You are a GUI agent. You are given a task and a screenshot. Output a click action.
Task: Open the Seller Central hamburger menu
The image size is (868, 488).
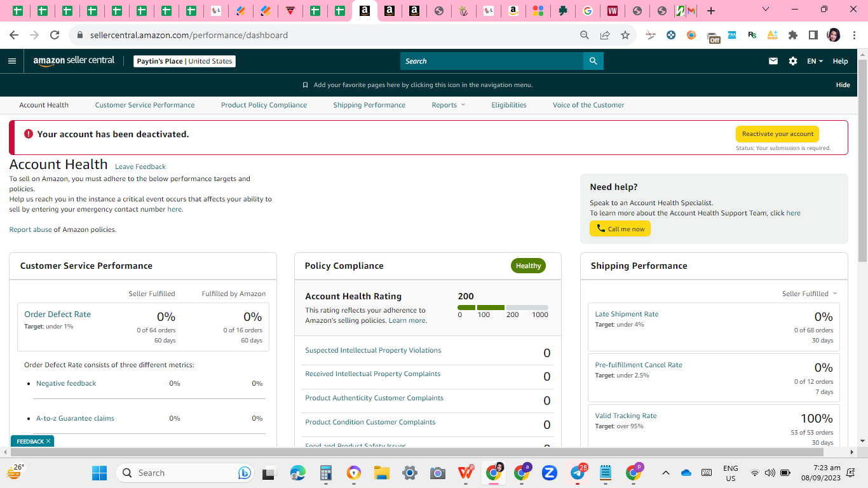click(11, 61)
